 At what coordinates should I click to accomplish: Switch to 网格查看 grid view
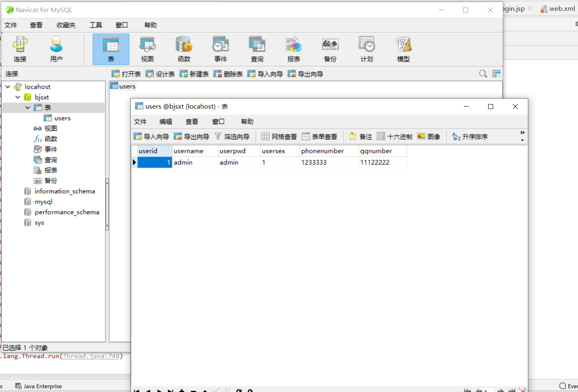tap(279, 137)
